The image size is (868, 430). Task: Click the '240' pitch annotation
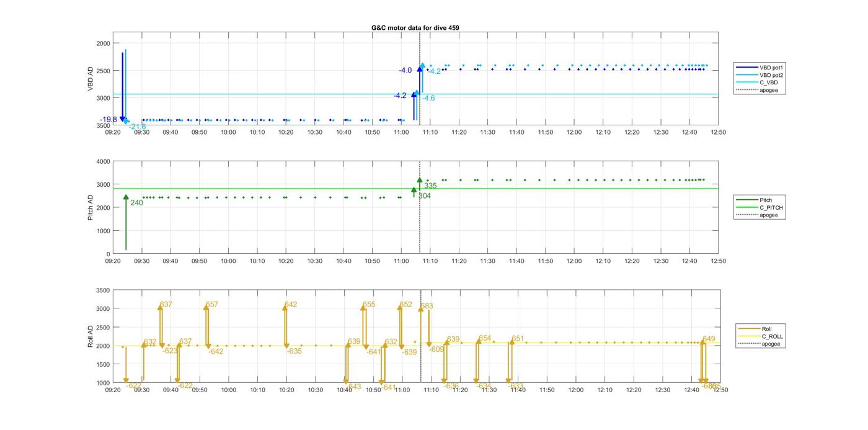point(136,202)
